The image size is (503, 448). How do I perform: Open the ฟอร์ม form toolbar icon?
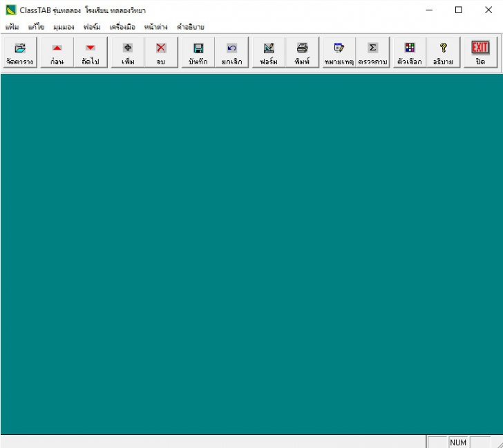pyautogui.click(x=269, y=53)
